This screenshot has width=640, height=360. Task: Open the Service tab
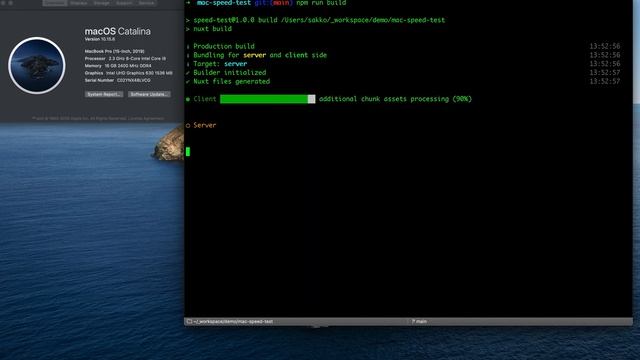click(x=147, y=2)
